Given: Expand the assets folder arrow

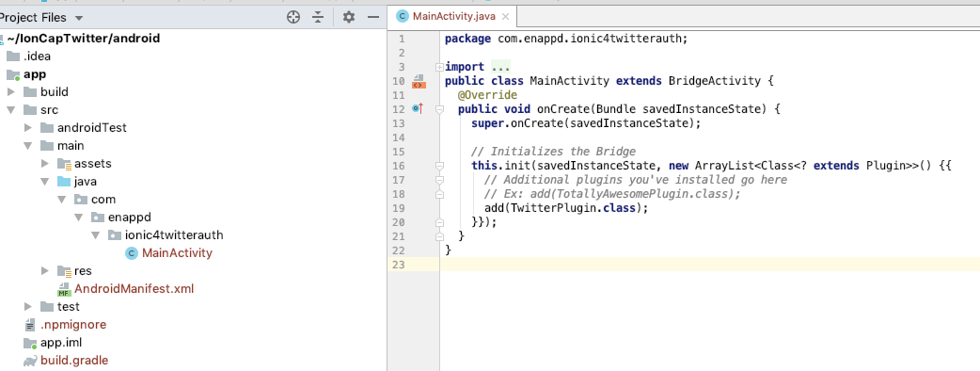Looking at the screenshot, I should pos(45,164).
